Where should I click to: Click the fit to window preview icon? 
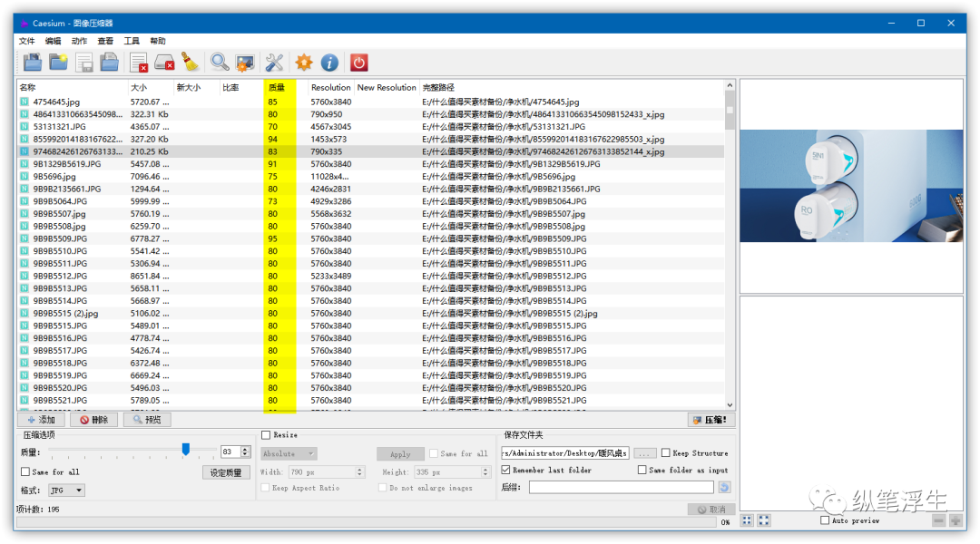coord(747,520)
